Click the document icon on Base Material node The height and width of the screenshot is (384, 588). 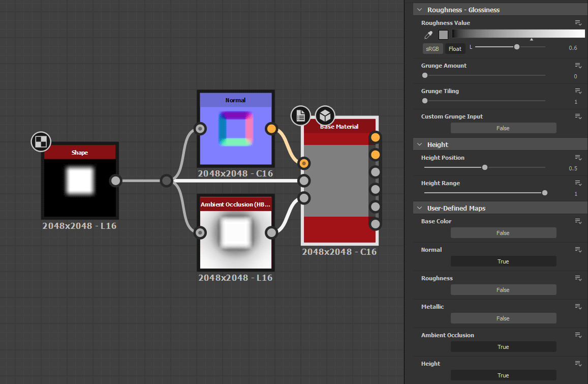pyautogui.click(x=301, y=116)
